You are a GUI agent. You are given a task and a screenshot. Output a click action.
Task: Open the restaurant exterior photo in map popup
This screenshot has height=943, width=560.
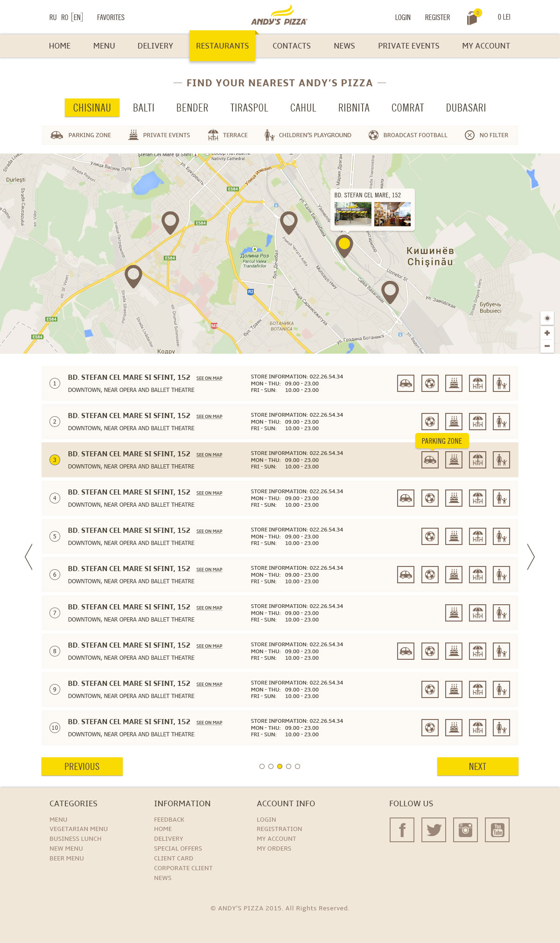(353, 214)
